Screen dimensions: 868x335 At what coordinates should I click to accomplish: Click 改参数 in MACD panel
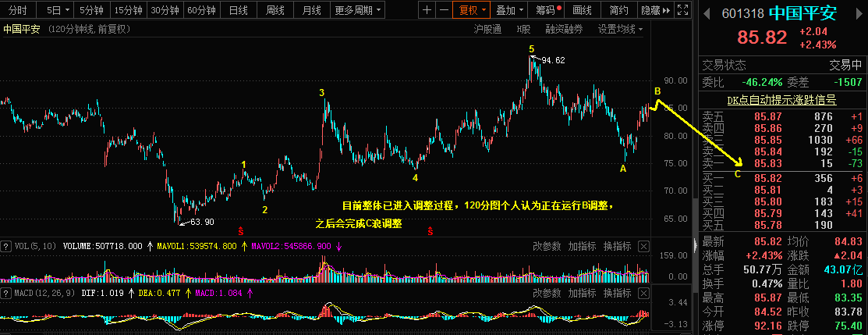[547, 294]
